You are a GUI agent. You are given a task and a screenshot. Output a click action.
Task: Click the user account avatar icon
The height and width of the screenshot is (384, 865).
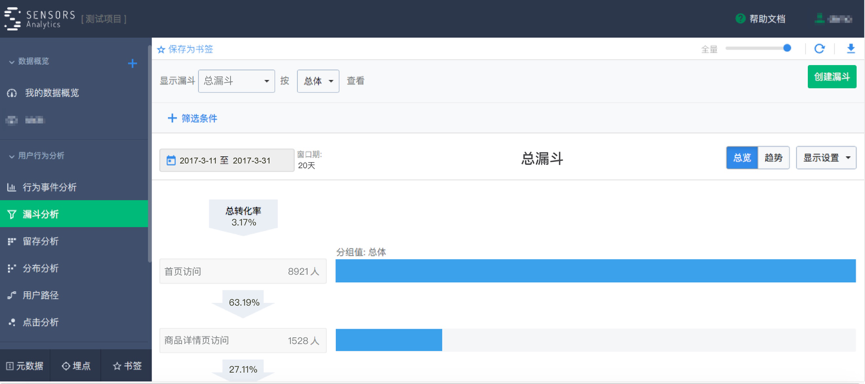tap(819, 18)
